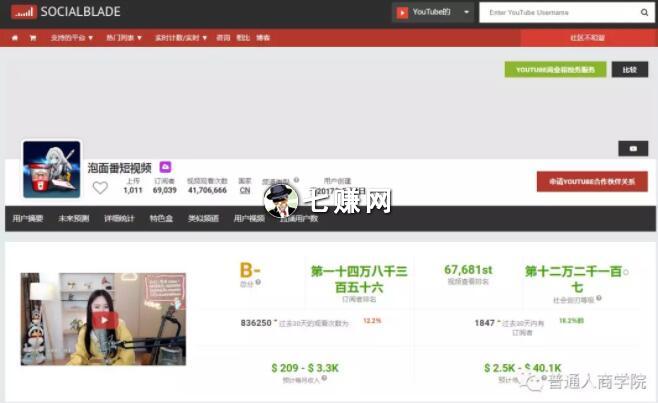Switch to the 类似频道 tab

click(x=203, y=219)
